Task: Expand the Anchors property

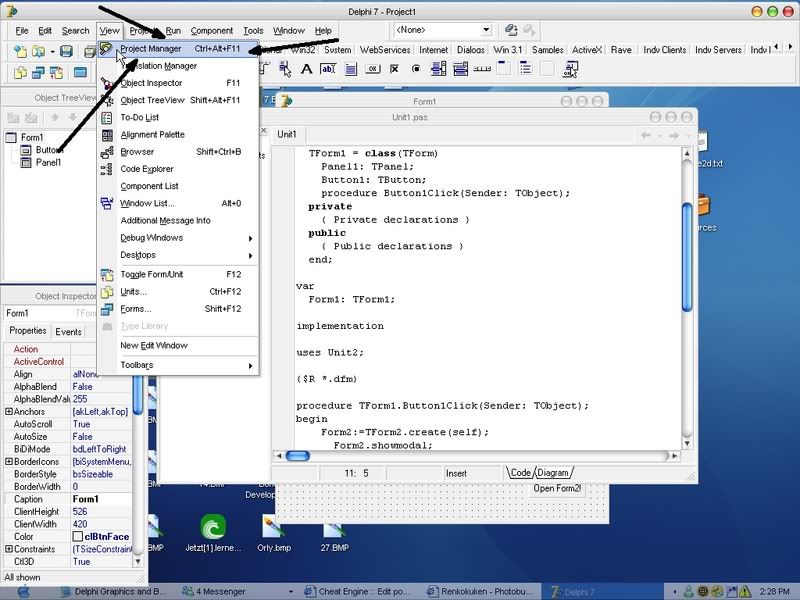Action: coord(9,411)
